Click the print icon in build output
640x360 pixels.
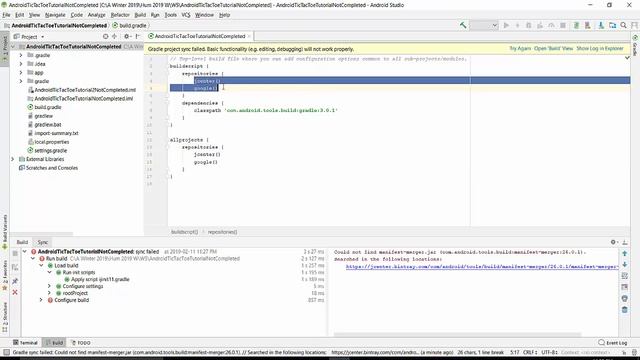[624, 298]
